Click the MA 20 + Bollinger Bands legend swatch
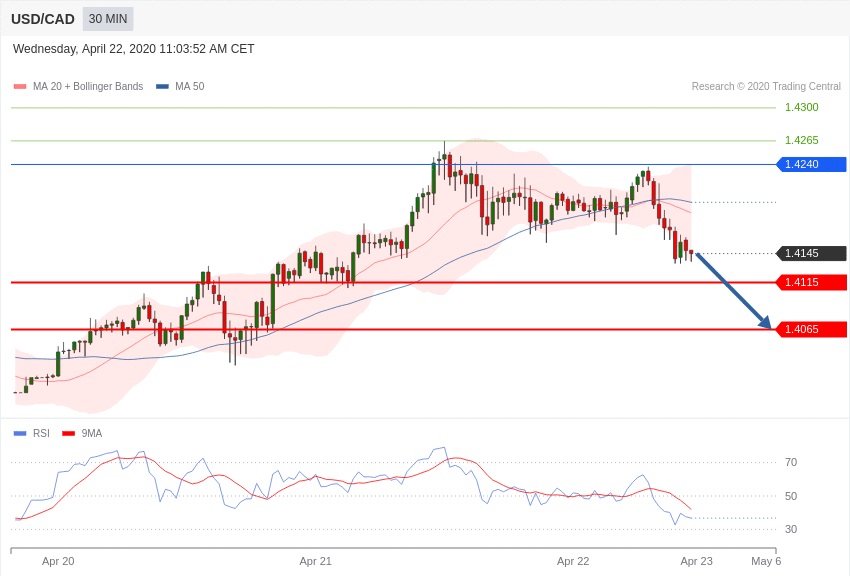Viewport: 850px width, 576px height. pyautogui.click(x=20, y=87)
